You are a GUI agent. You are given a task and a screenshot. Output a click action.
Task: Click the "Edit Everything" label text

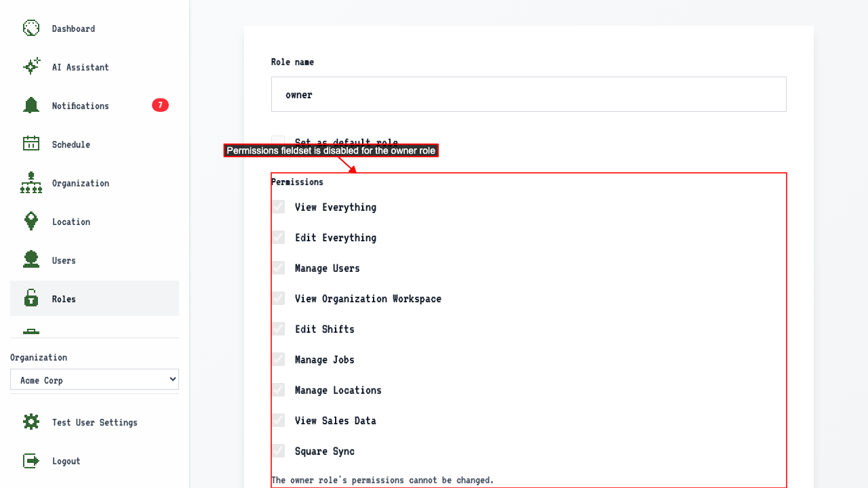tap(336, 238)
